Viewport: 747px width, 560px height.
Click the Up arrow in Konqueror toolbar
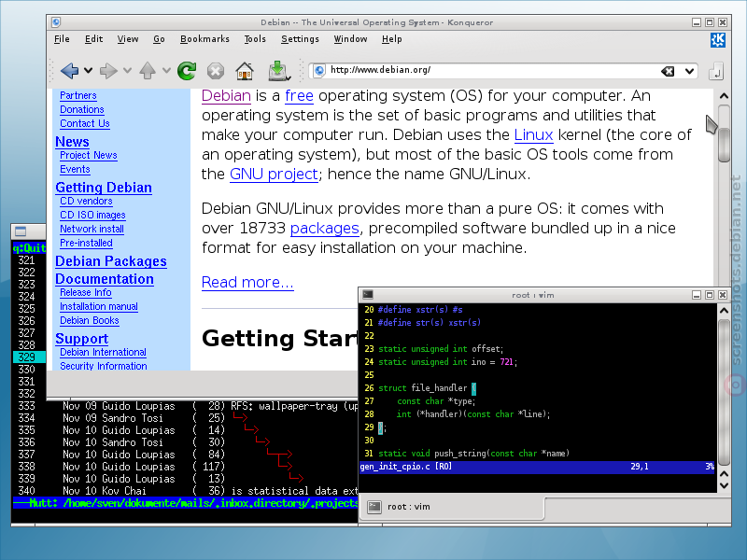[x=148, y=71]
